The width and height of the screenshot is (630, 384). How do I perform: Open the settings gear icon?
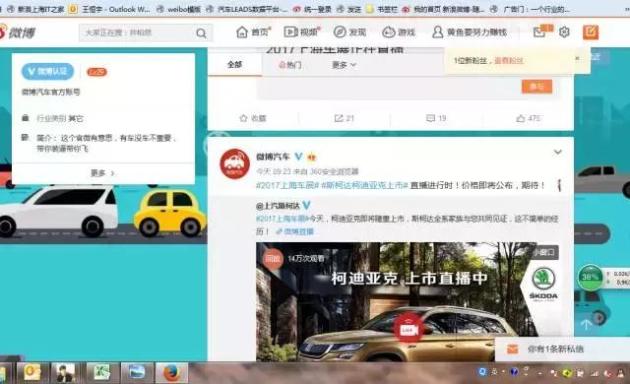coord(564,32)
